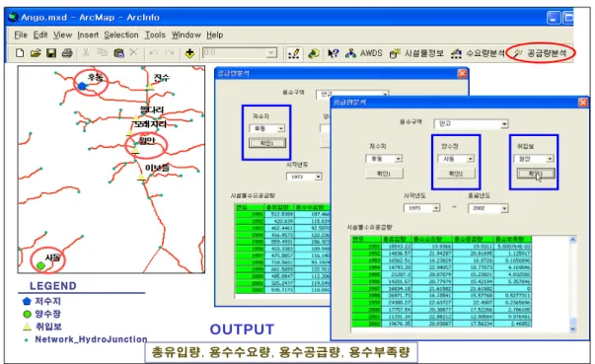Cut selection with scissors icon
This screenshot has width=595, height=364.
[x=86, y=52]
